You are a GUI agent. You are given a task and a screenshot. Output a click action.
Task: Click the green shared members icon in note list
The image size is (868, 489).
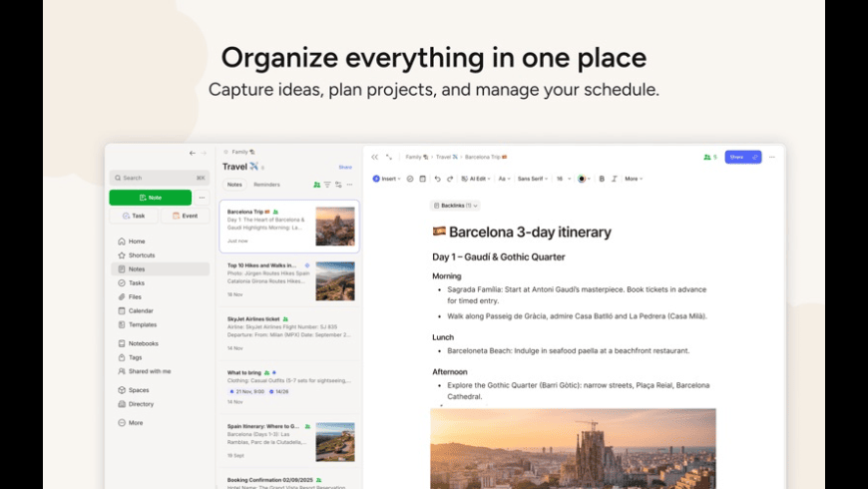click(x=316, y=185)
